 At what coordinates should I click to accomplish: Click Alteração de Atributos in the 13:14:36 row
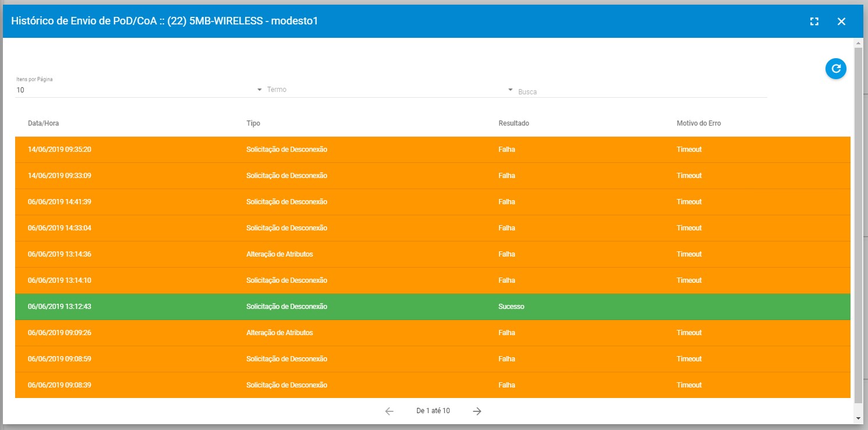[279, 254]
